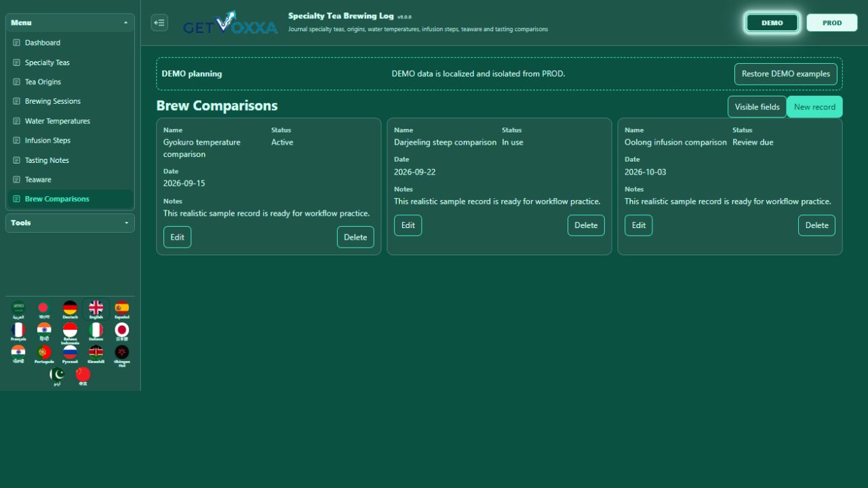Delete the Darjeeling steep comparison record
This screenshot has width=868, height=488.
[586, 225]
